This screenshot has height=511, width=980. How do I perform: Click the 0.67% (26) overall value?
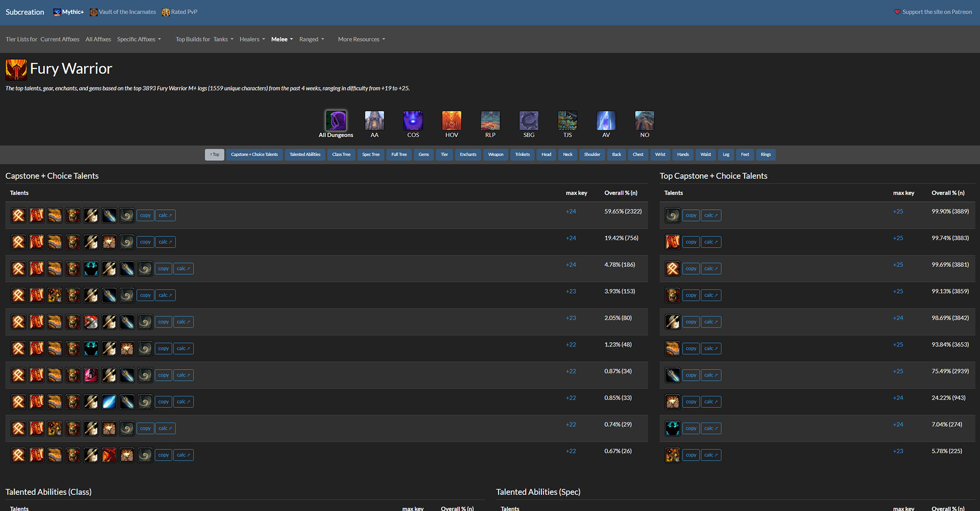pyautogui.click(x=618, y=451)
